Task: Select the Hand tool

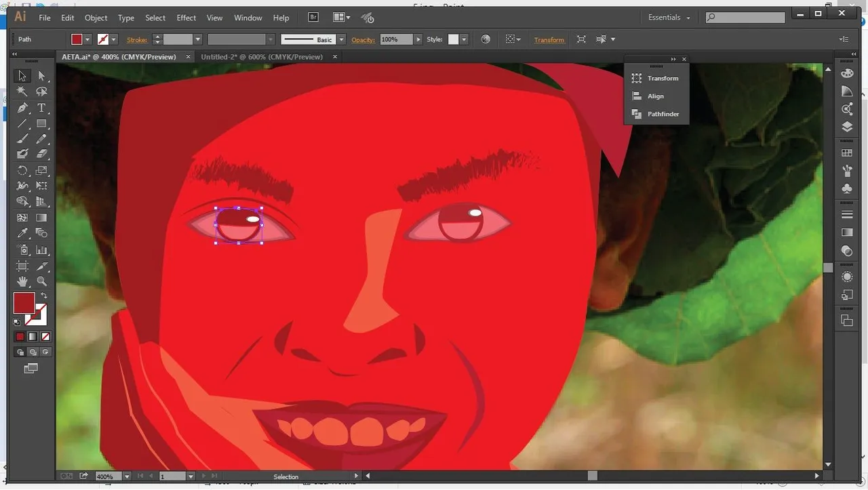Action: coord(22,281)
